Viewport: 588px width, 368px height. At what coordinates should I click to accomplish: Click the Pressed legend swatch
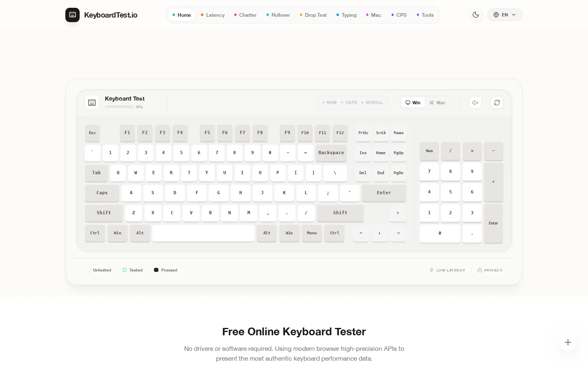point(156,270)
